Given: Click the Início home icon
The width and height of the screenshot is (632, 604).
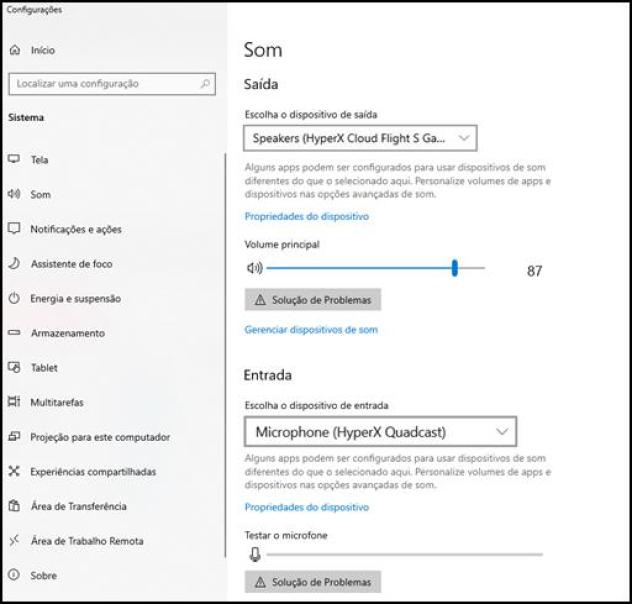Looking at the screenshot, I should coord(14,50).
